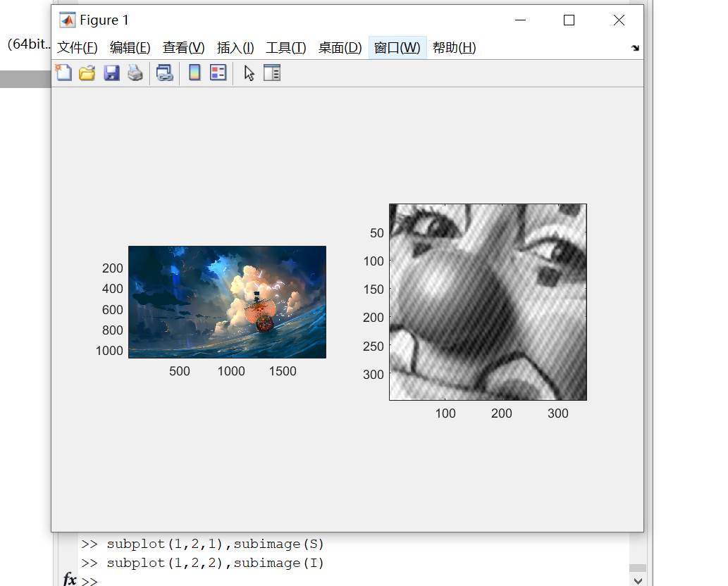The height and width of the screenshot is (586, 728).
Task: Click the left plot y-axis label 600
Action: coord(112,310)
